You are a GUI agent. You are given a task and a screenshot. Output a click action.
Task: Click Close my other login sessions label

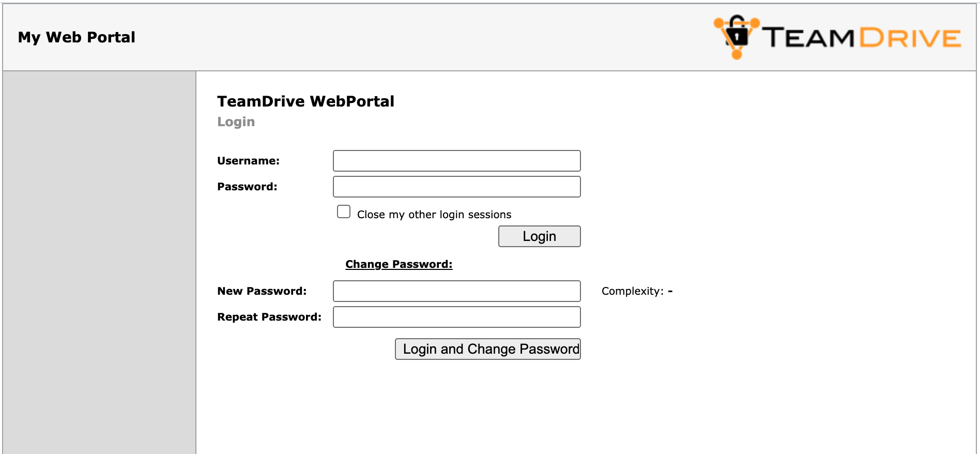tap(434, 215)
